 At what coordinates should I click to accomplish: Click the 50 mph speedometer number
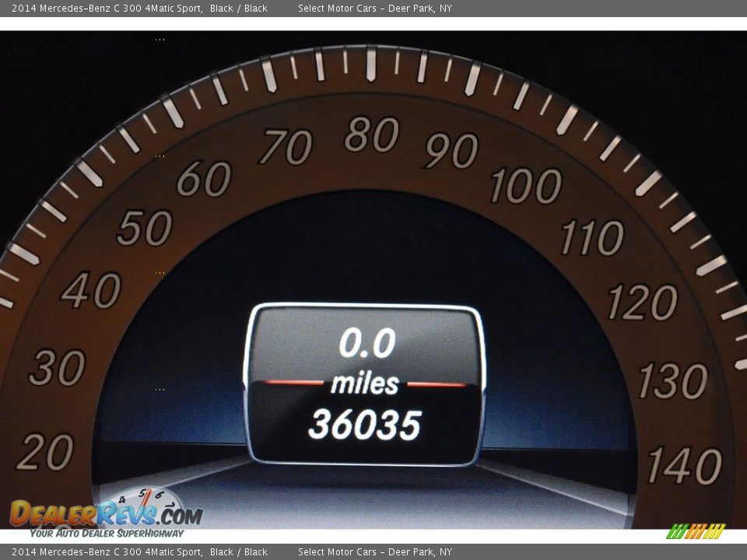[x=145, y=228]
